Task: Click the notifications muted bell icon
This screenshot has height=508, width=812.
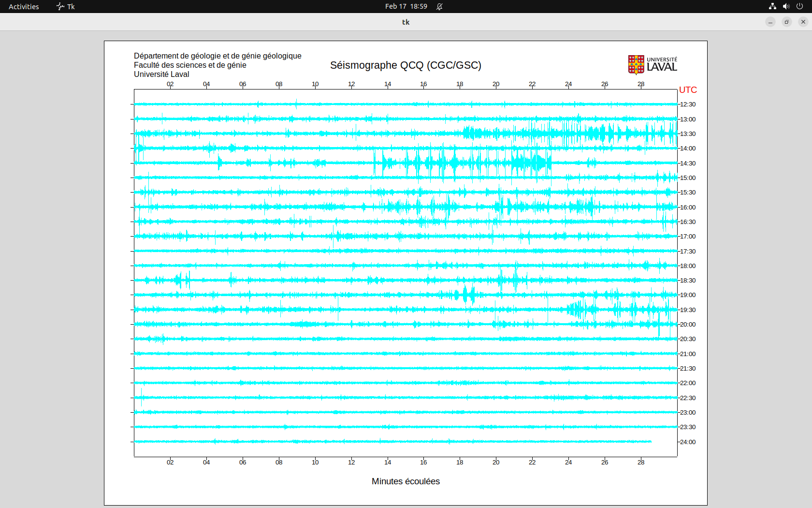Action: [x=439, y=6]
